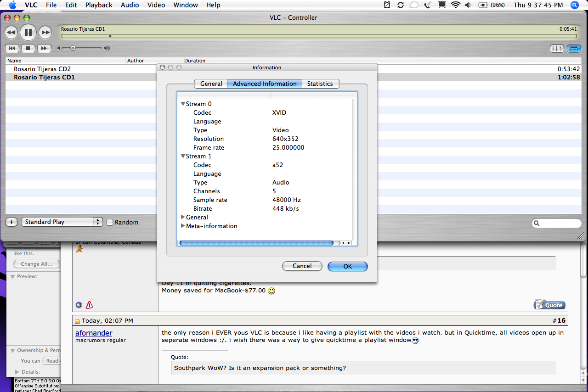Click the sync arrows menu bar icon
The image size is (588, 392).
point(401,5)
